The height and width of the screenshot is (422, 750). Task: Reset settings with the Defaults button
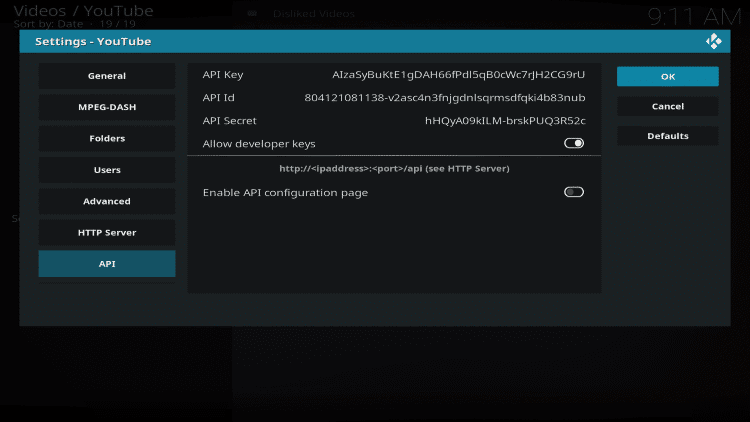point(667,136)
